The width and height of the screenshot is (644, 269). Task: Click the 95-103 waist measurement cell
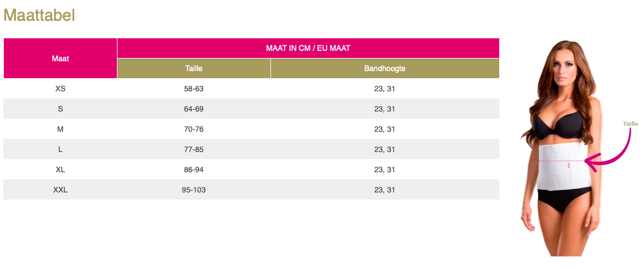(194, 190)
